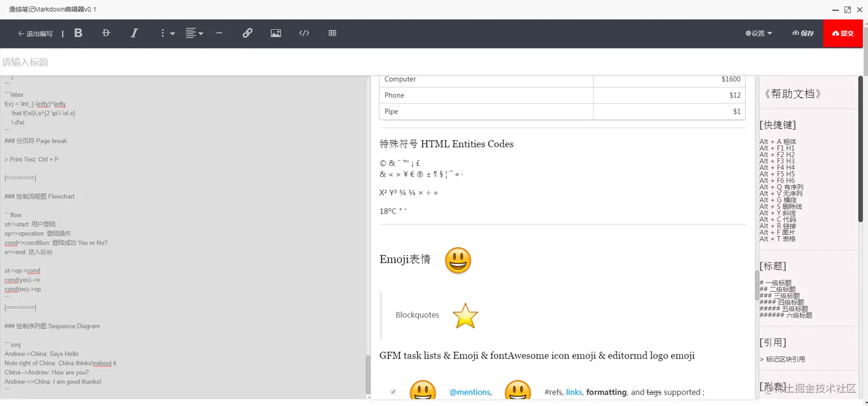This screenshot has width=868, height=406.
Task: Click the '### 绘制序列图 Sequence Diagram' line in editor
Action: (52, 326)
